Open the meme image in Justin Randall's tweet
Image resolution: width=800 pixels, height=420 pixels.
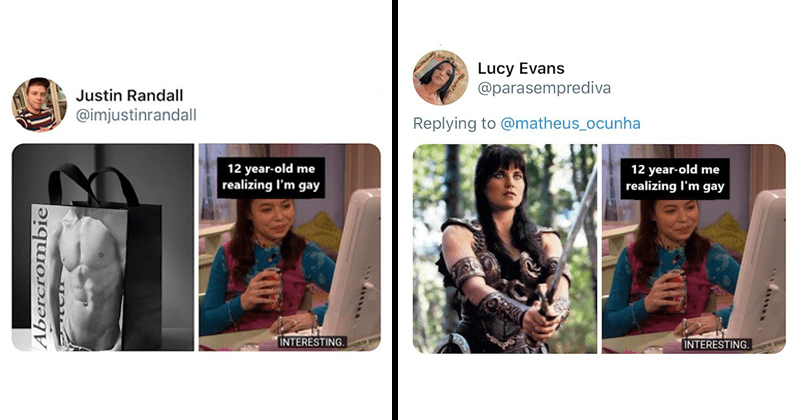click(290, 247)
